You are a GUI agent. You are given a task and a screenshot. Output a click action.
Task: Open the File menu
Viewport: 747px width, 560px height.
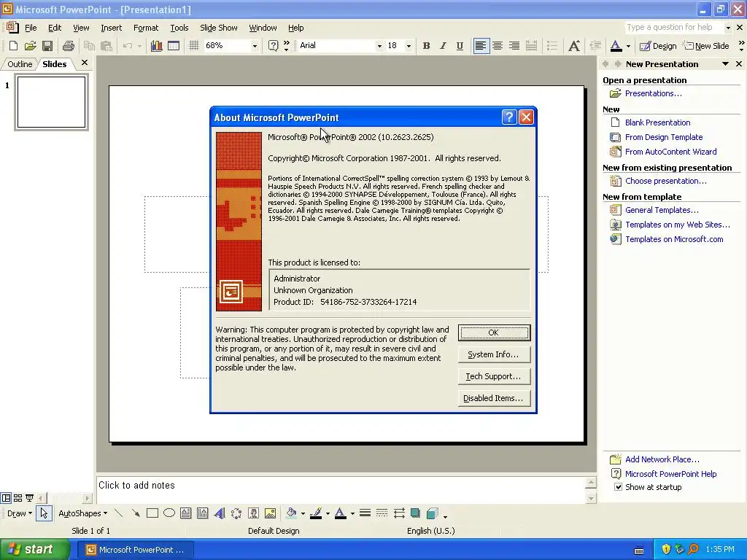coord(31,28)
